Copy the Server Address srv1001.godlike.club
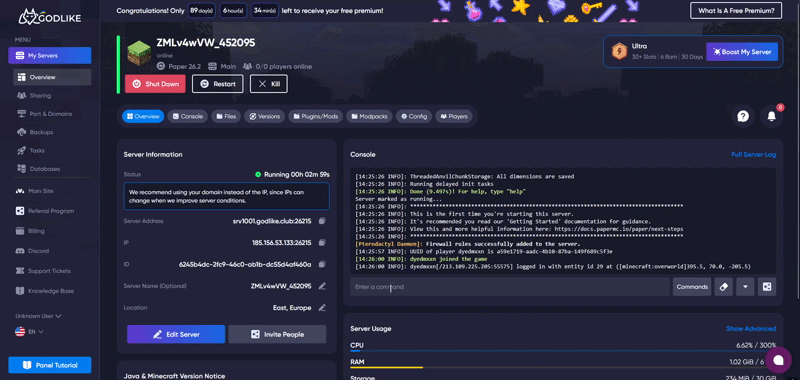The width and height of the screenshot is (800, 380). coord(322,221)
